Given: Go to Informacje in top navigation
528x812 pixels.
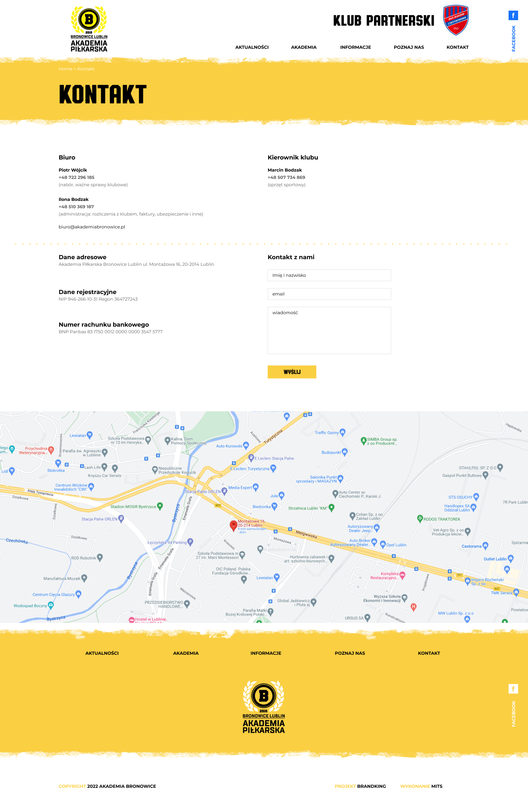Looking at the screenshot, I should (355, 47).
